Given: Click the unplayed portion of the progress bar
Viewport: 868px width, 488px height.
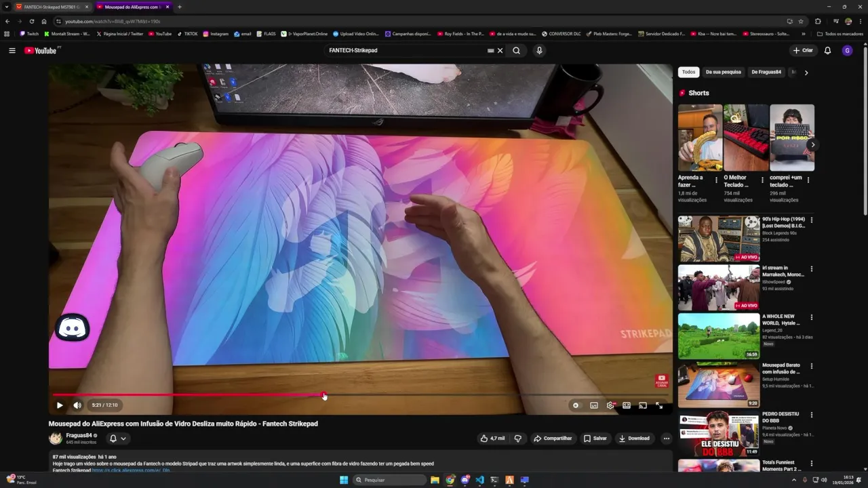Looking at the screenshot, I should (x=496, y=394).
